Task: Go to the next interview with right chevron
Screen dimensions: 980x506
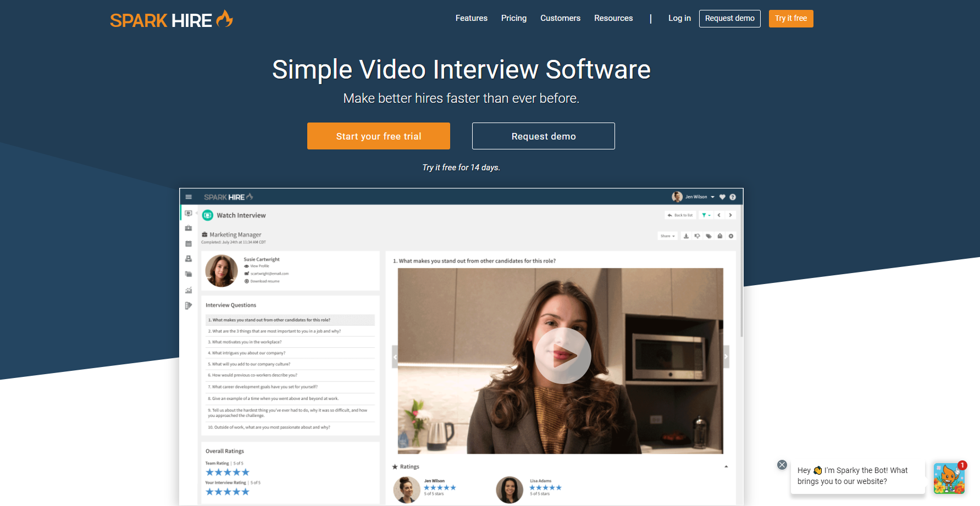Action: coord(730,215)
